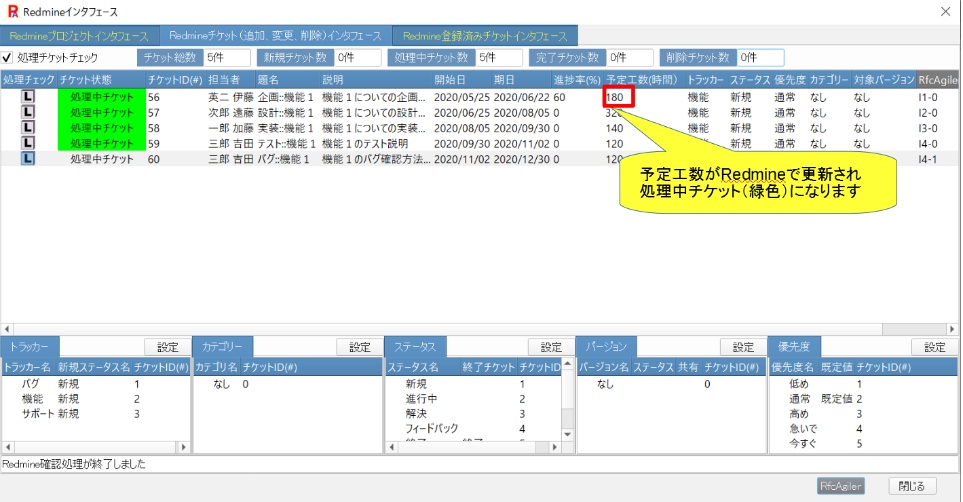Viewport: 963px width, 502px height.
Task: Select なし row in カテゴリー list
Action: [x=287, y=384]
